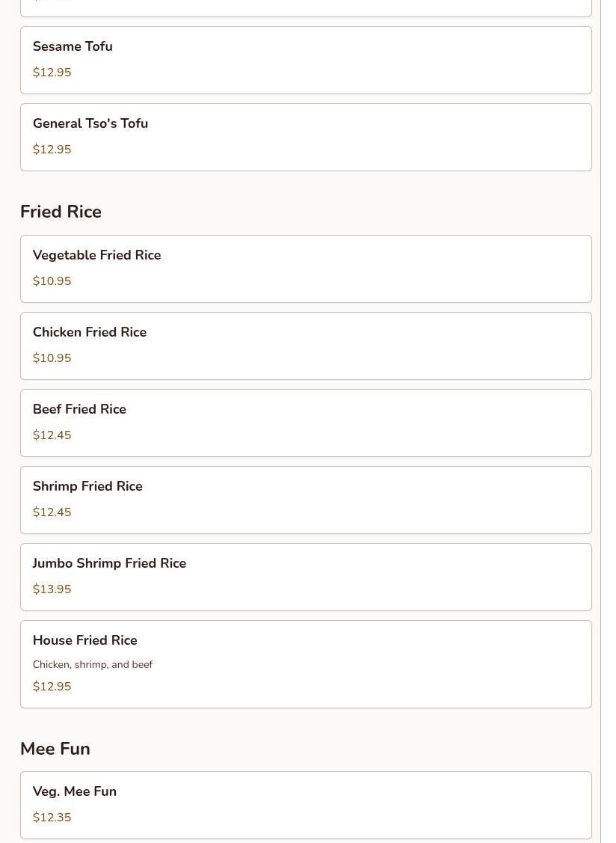Click the Mee Fun section heading
The width and height of the screenshot is (616, 843).
point(55,748)
